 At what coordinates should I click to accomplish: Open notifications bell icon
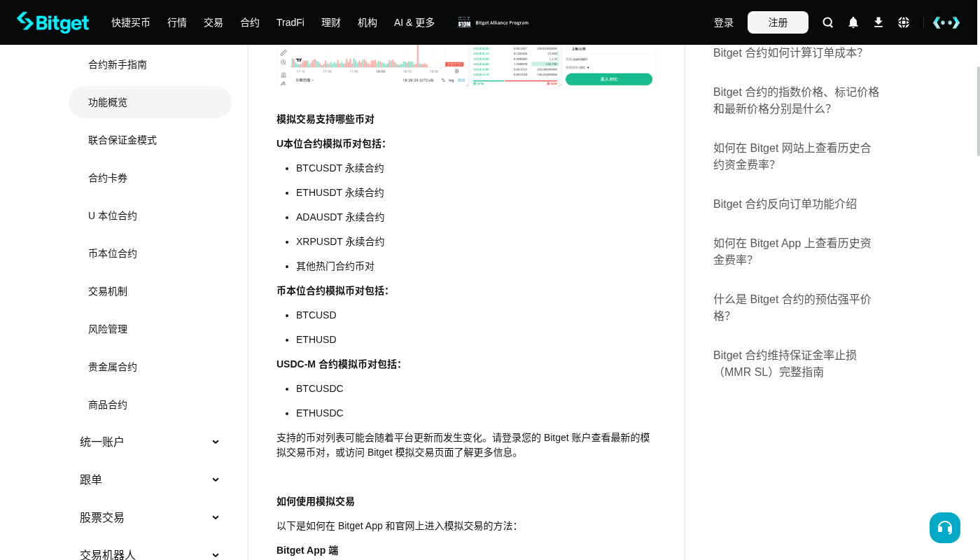tap(853, 22)
